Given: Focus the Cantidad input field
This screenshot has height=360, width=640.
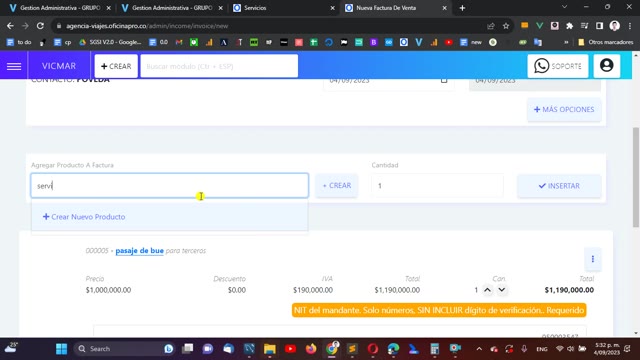Looking at the screenshot, I should (x=437, y=186).
